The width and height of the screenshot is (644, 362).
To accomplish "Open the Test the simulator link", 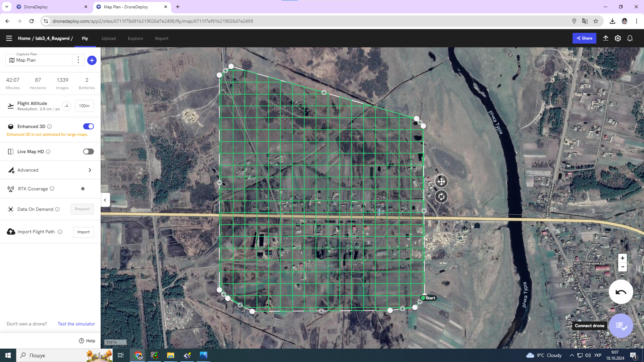I will (76, 324).
